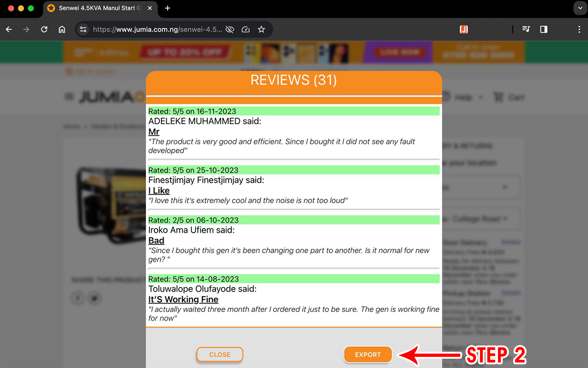Open a new browser tab
Screen dimensions: 588x368
click(167, 8)
